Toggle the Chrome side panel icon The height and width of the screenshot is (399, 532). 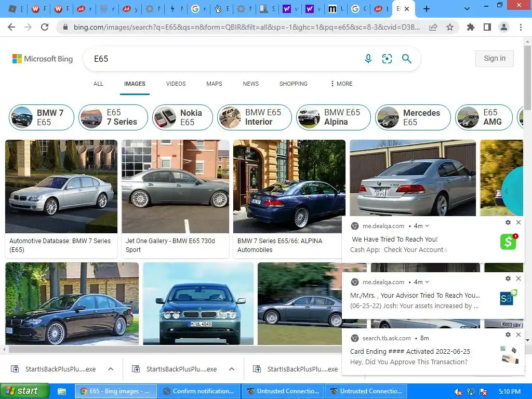(487, 27)
